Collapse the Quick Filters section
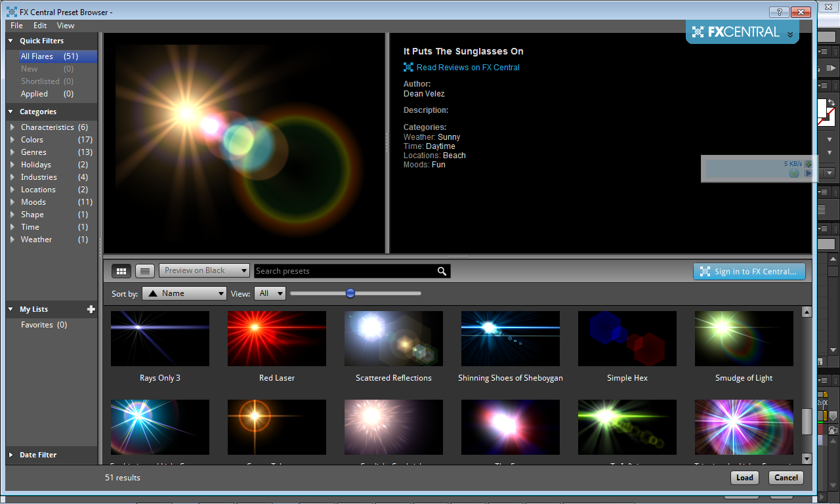This screenshot has height=504, width=840. click(x=10, y=41)
